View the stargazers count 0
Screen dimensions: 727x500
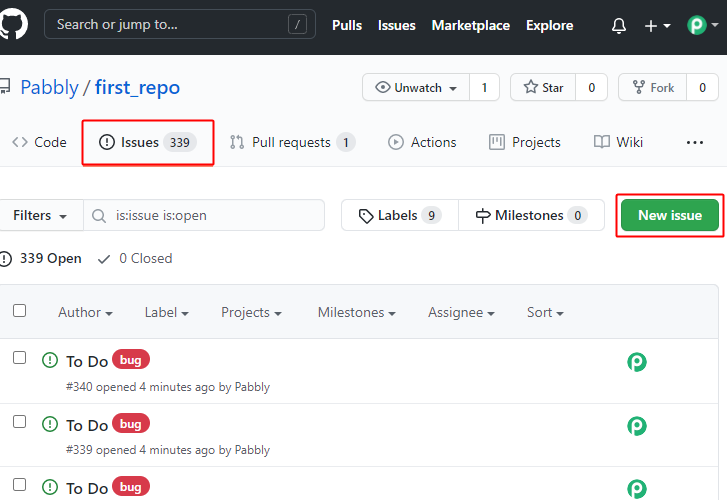592,87
